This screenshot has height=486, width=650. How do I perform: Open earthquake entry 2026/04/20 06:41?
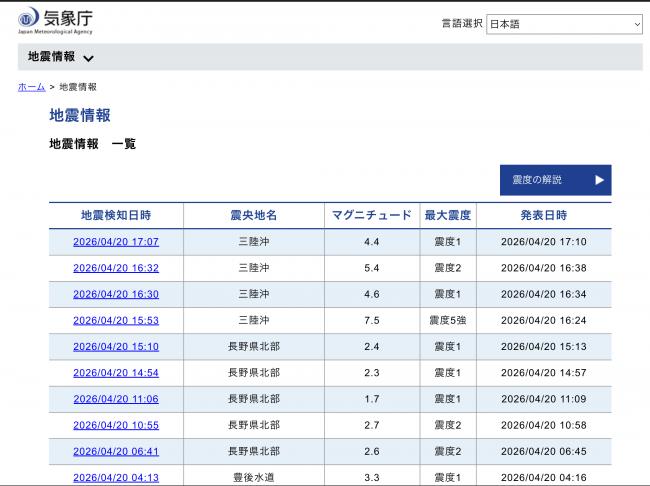116,451
